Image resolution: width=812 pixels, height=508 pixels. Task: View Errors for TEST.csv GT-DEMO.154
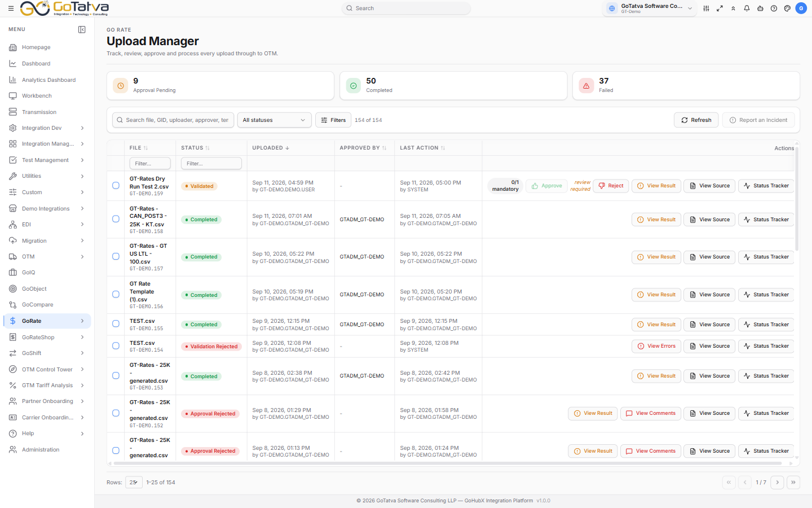coord(656,346)
